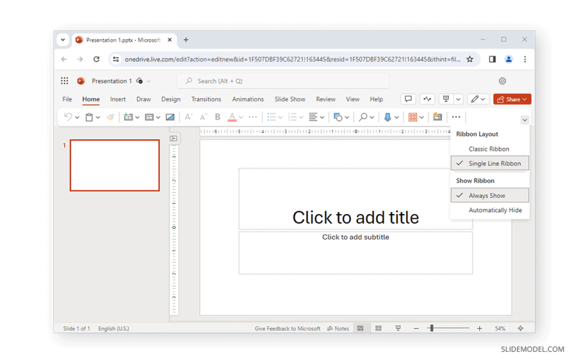588x364 pixels.
Task: Select Single Line Ribbon option
Action: (x=490, y=163)
